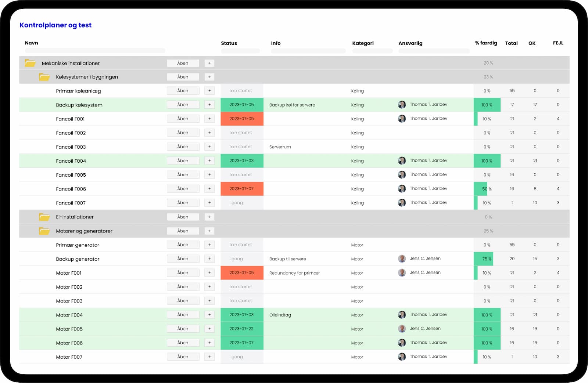Open the Motor F006 control plan
The width and height of the screenshot is (588, 383).
(183, 343)
